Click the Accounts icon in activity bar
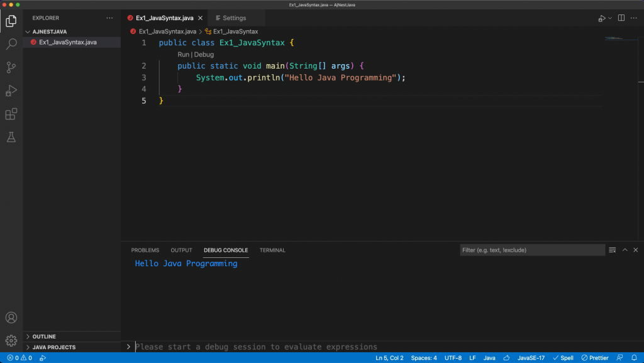The height and width of the screenshot is (363, 644). [11, 318]
